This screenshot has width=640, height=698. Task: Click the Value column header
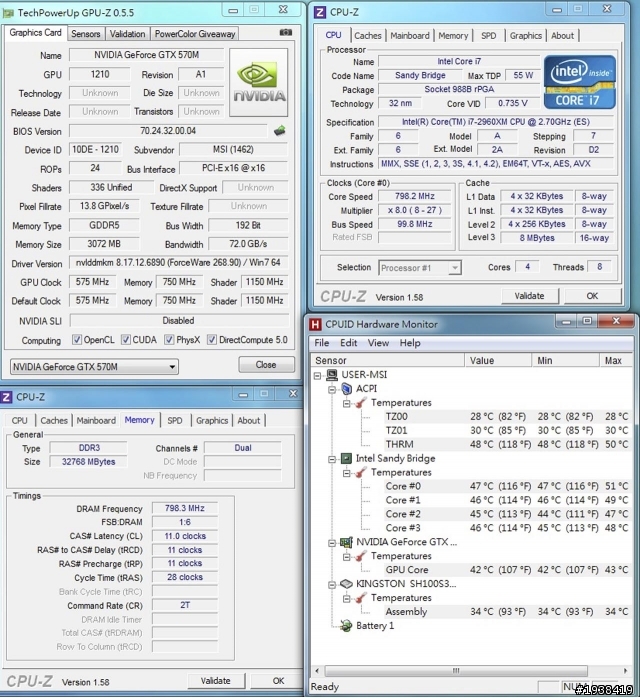[498, 360]
